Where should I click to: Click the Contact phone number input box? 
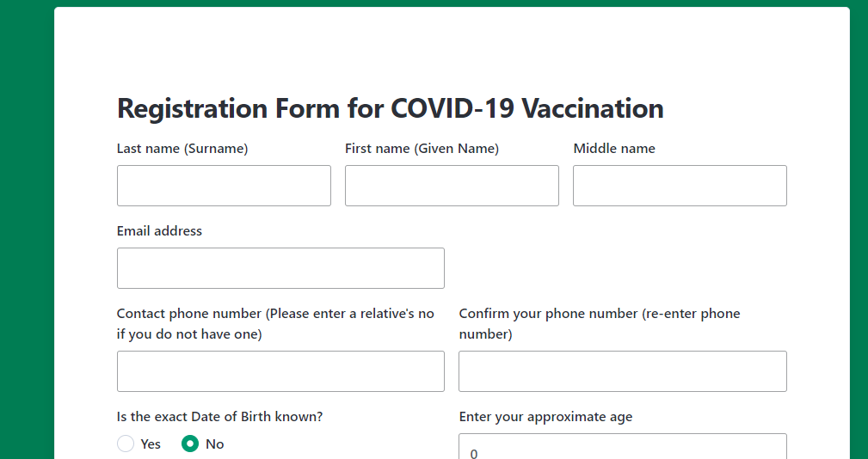pyautogui.click(x=280, y=371)
